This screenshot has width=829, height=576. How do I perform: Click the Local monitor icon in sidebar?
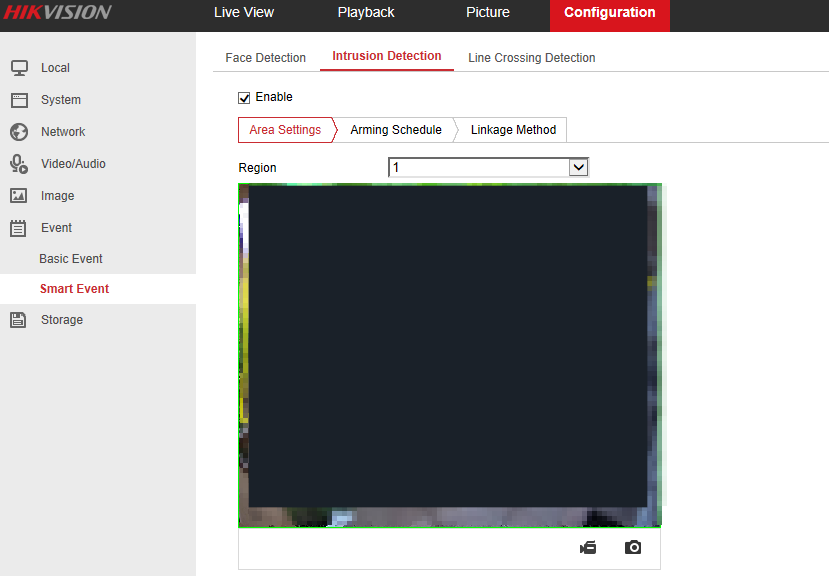[18, 68]
